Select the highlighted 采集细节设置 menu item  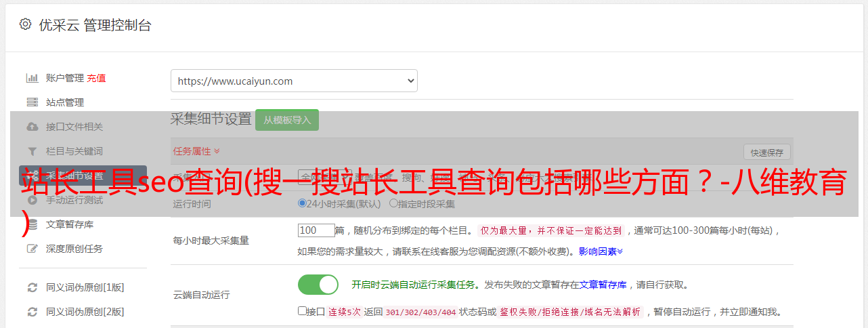point(83,176)
